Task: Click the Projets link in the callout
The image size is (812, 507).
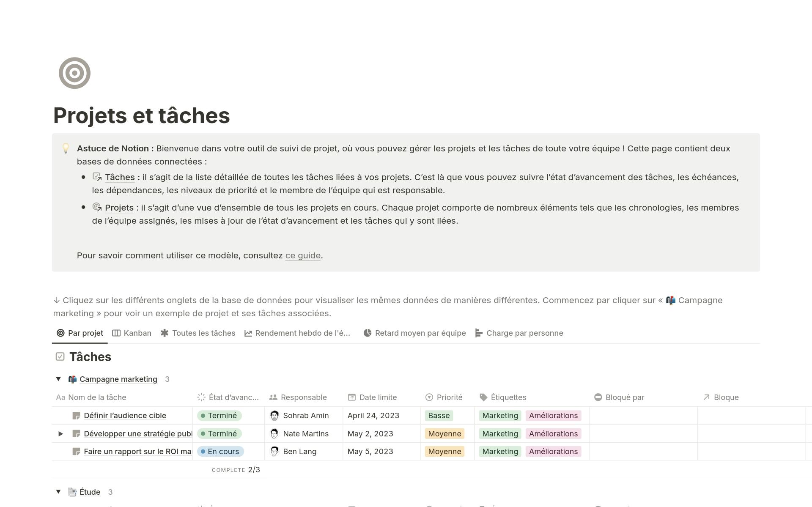Action: point(119,208)
